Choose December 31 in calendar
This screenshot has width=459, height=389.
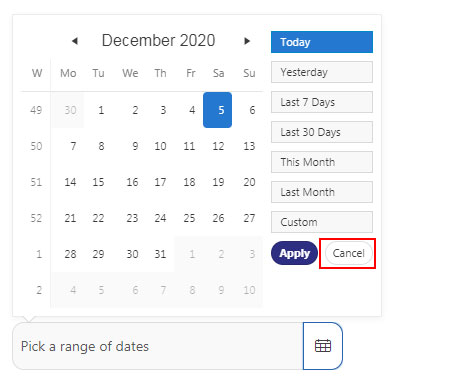[x=160, y=254]
